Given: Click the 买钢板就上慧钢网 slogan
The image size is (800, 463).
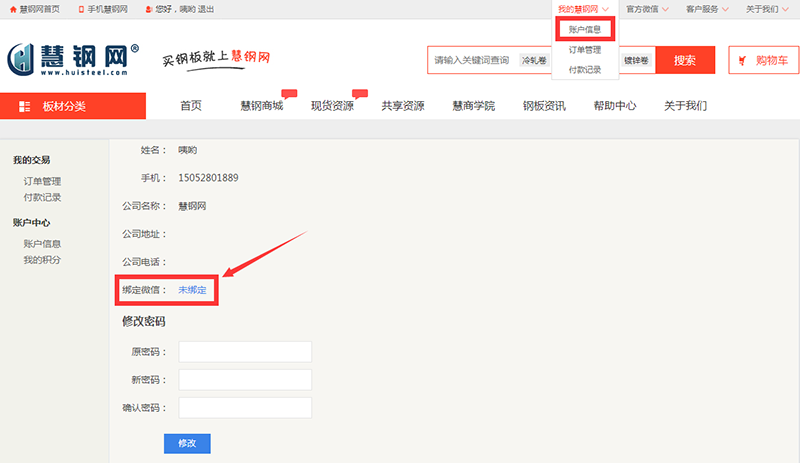Looking at the screenshot, I should pyautogui.click(x=216, y=58).
